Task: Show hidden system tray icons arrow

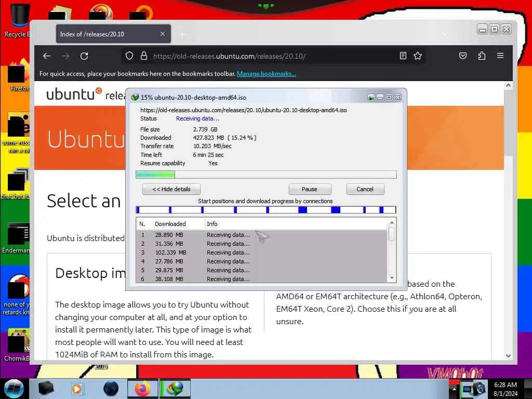Action: [454, 389]
